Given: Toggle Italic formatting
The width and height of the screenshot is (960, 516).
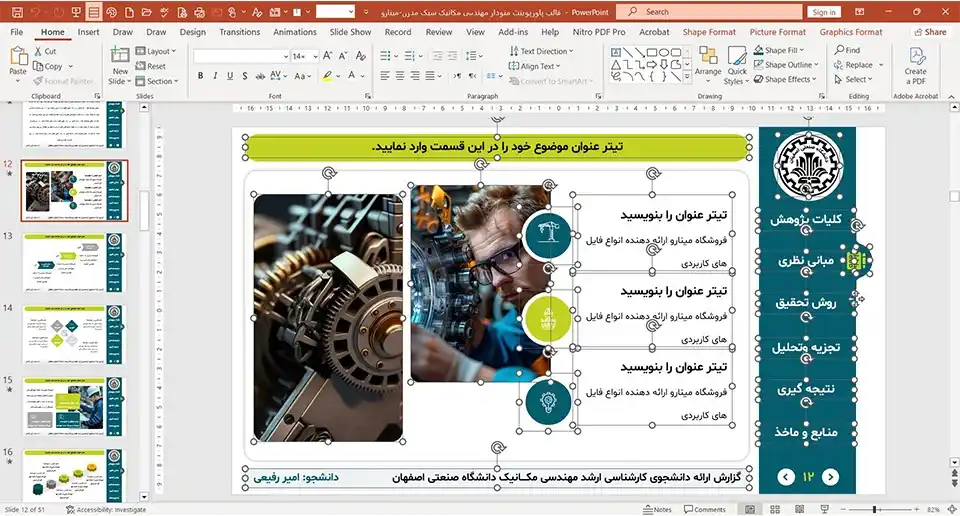Looking at the screenshot, I should (x=215, y=76).
